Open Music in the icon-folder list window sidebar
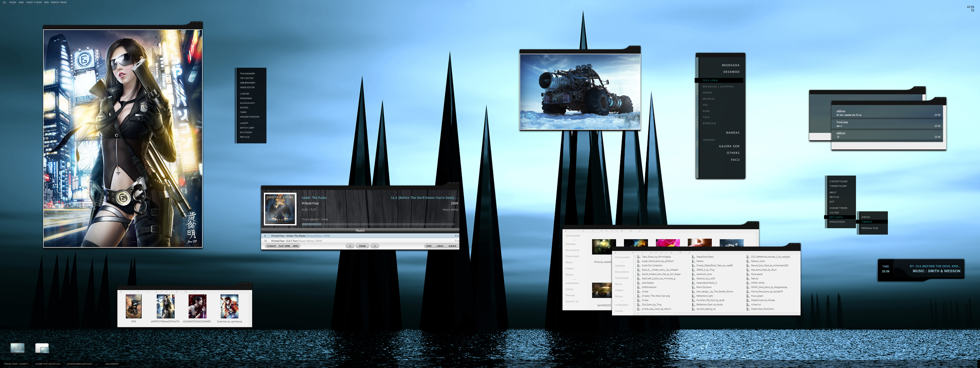Viewport: 980px width, 368px height. (x=619, y=284)
